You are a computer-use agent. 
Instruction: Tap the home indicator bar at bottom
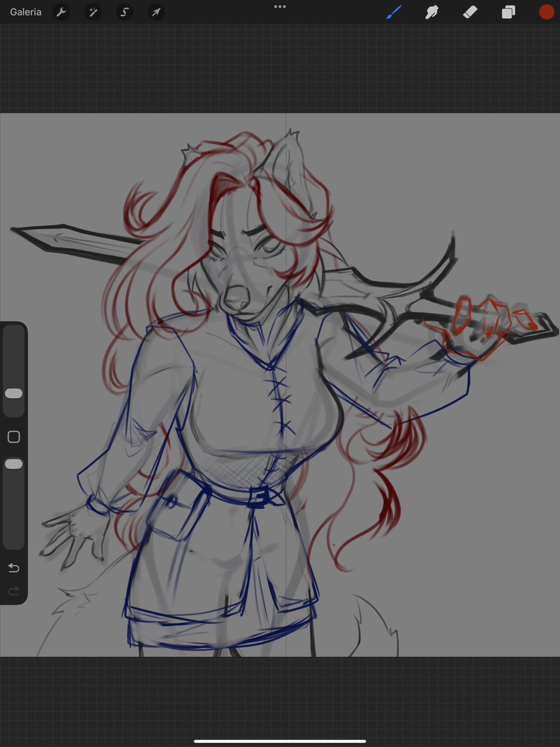point(280,741)
